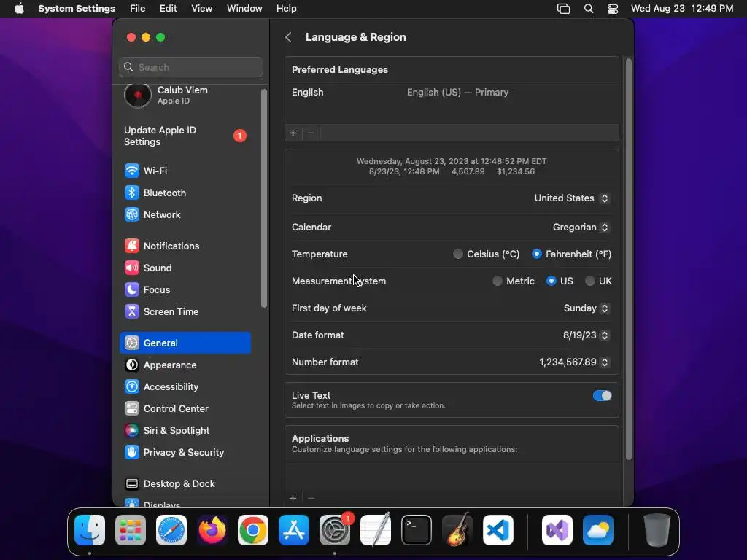747x560 pixels.
Task: Add application language with plus button
Action: point(293,498)
